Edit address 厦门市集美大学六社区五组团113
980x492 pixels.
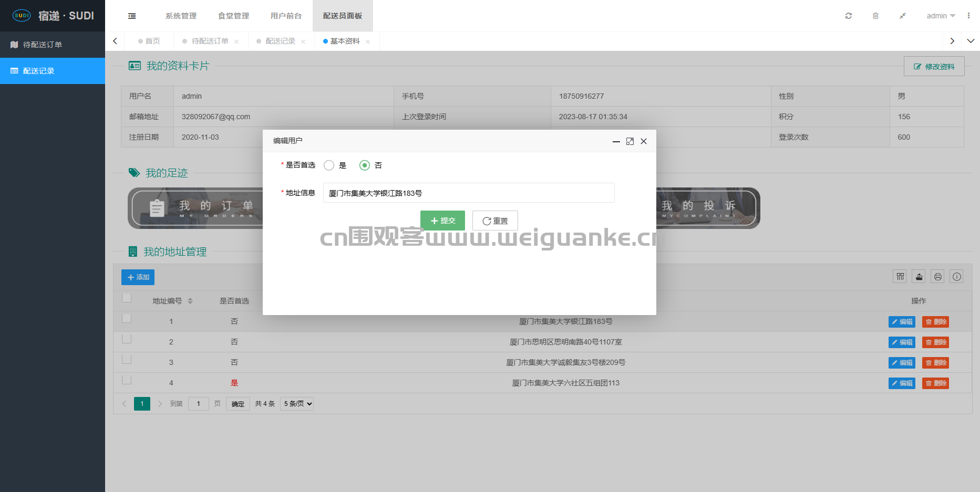902,383
